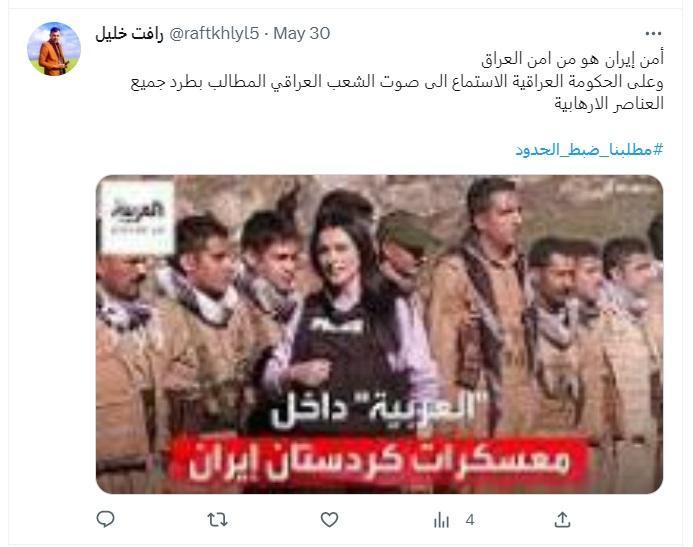This screenshot has width=693, height=547.
Task: Share the tweet using the upload arrow icon
Action: [x=562, y=520]
